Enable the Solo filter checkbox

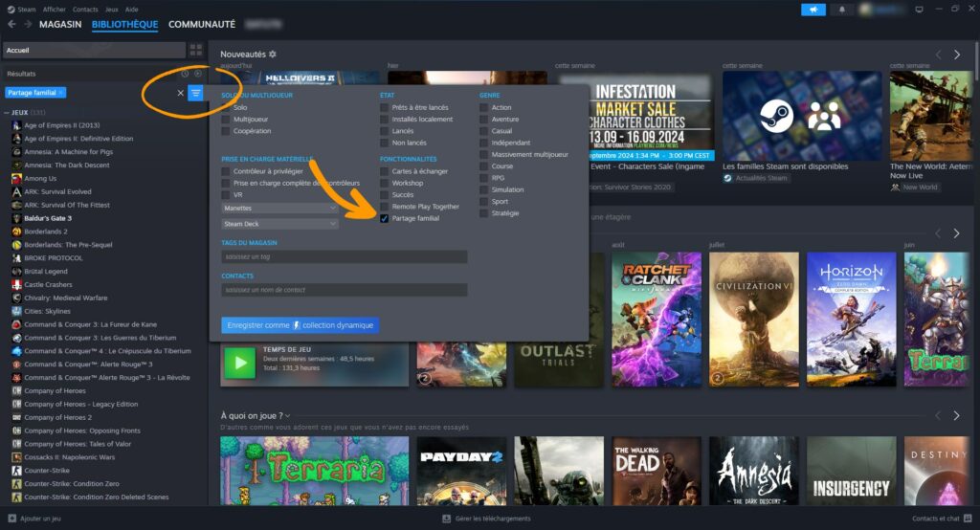[x=226, y=107]
